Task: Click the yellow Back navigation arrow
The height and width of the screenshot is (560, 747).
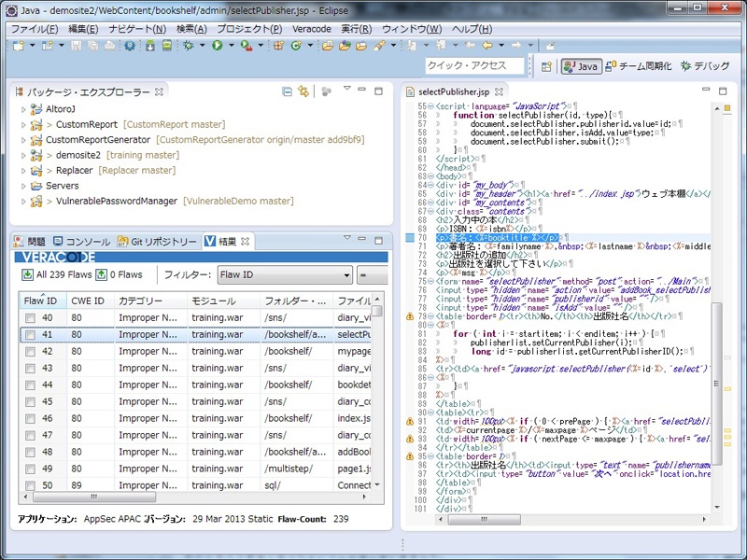Action: coord(486,46)
